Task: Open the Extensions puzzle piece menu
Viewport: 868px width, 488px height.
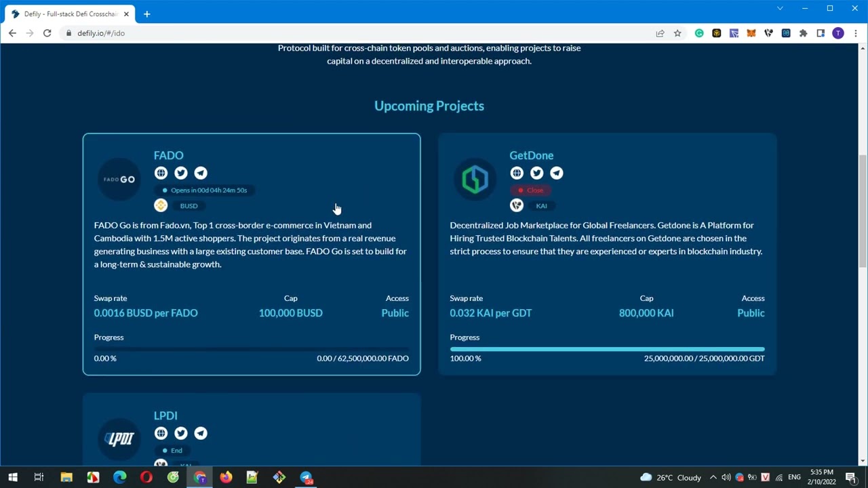Action: point(804,33)
